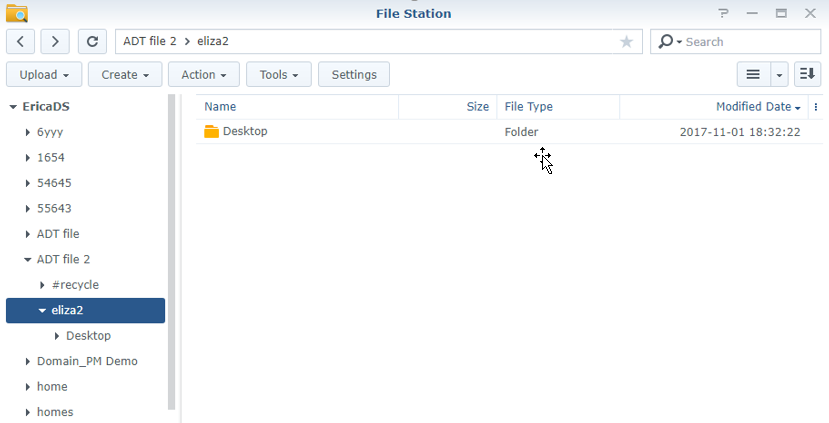Open the Tools menu
Viewport: 829px width, 423px height.
pyautogui.click(x=279, y=75)
